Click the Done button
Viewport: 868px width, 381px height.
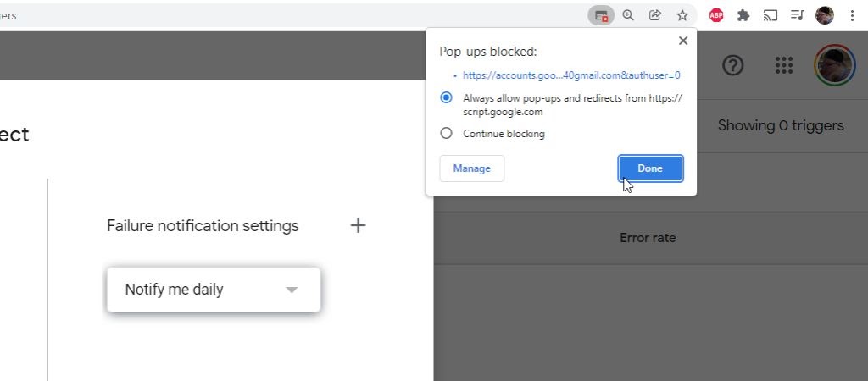point(650,168)
